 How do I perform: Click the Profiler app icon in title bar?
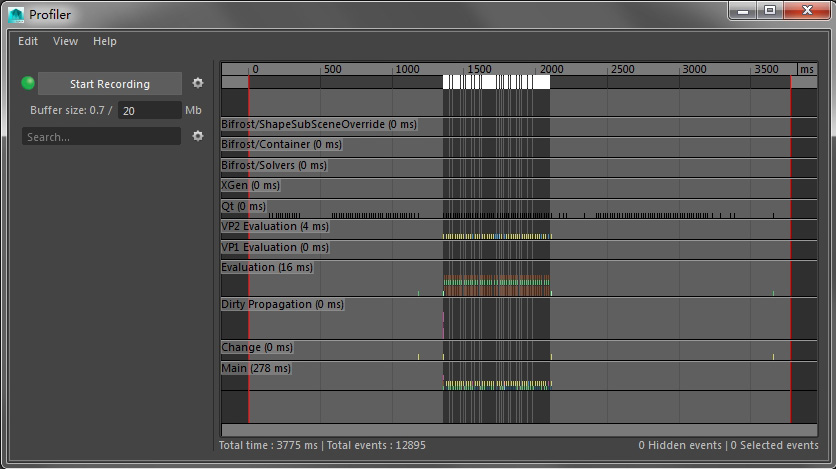pyautogui.click(x=16, y=14)
